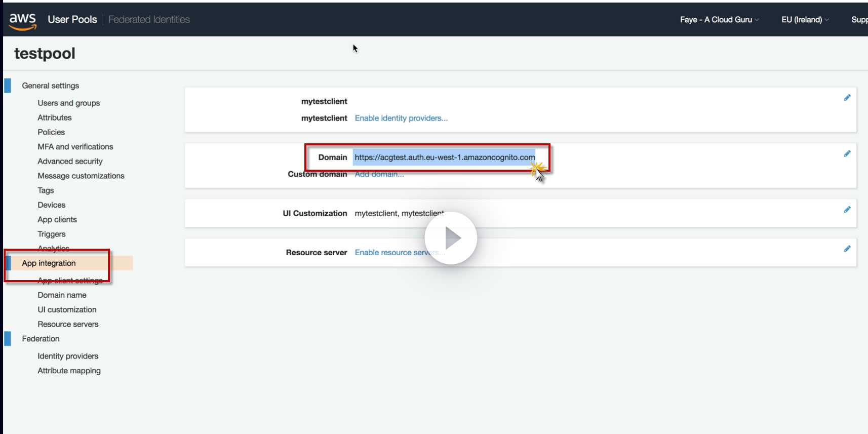Click the Custom domain label
The image size is (868, 434).
click(318, 174)
